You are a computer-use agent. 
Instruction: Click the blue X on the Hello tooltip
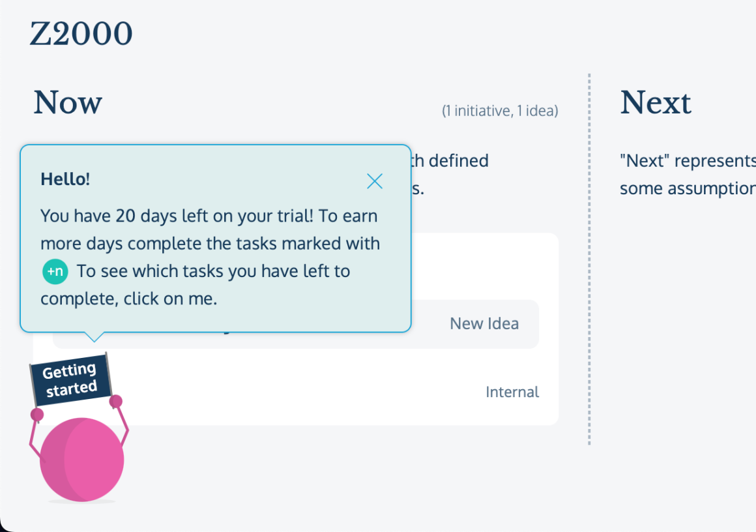pos(375,181)
